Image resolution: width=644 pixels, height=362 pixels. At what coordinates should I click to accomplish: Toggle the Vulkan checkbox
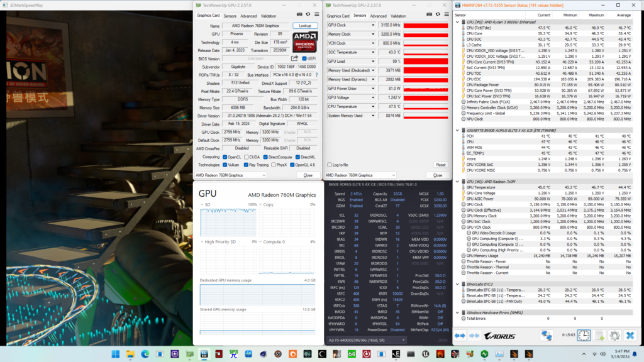coord(225,165)
